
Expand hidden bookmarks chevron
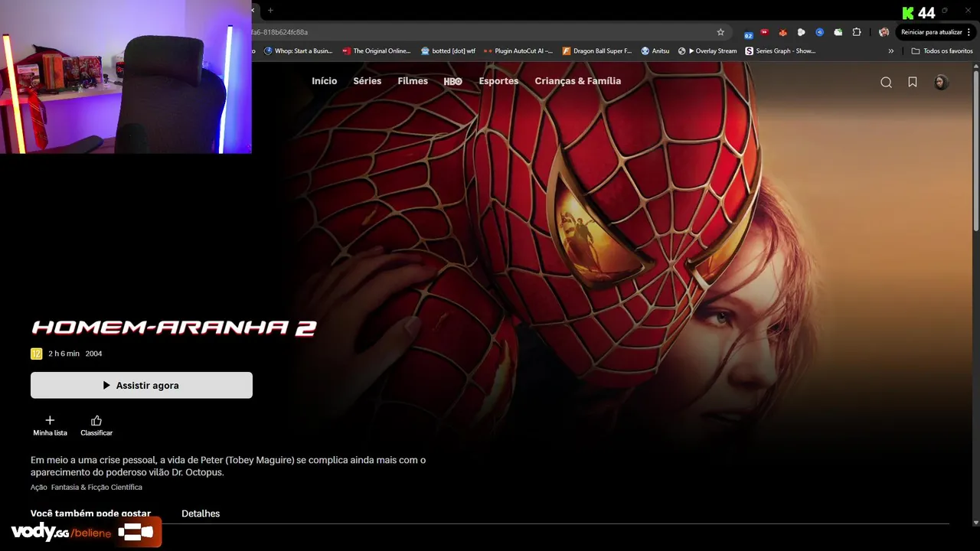point(890,51)
